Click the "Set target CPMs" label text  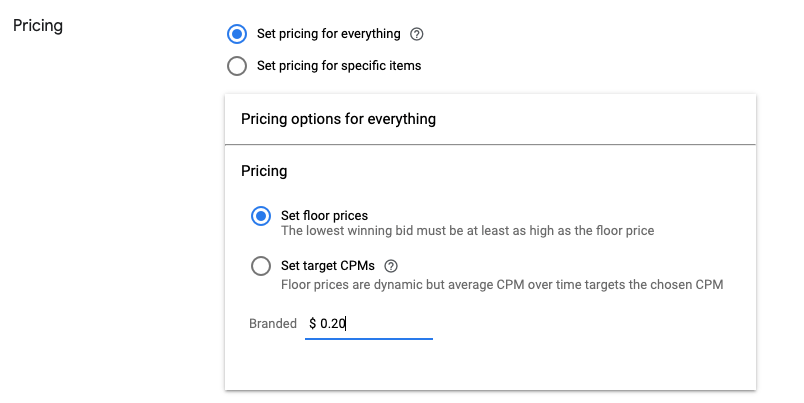[x=328, y=266]
